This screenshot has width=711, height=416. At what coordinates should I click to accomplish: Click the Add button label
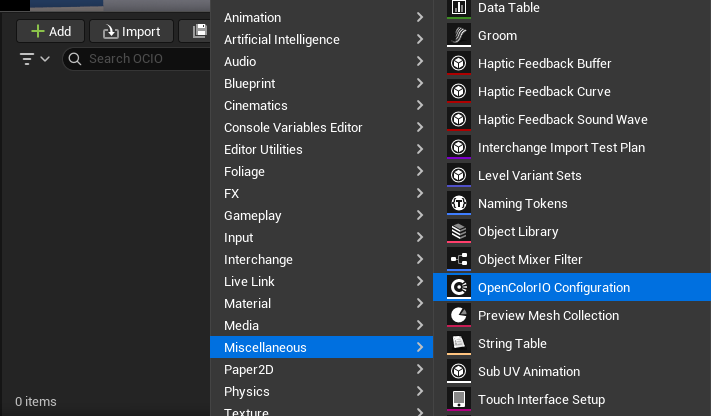[x=60, y=31]
